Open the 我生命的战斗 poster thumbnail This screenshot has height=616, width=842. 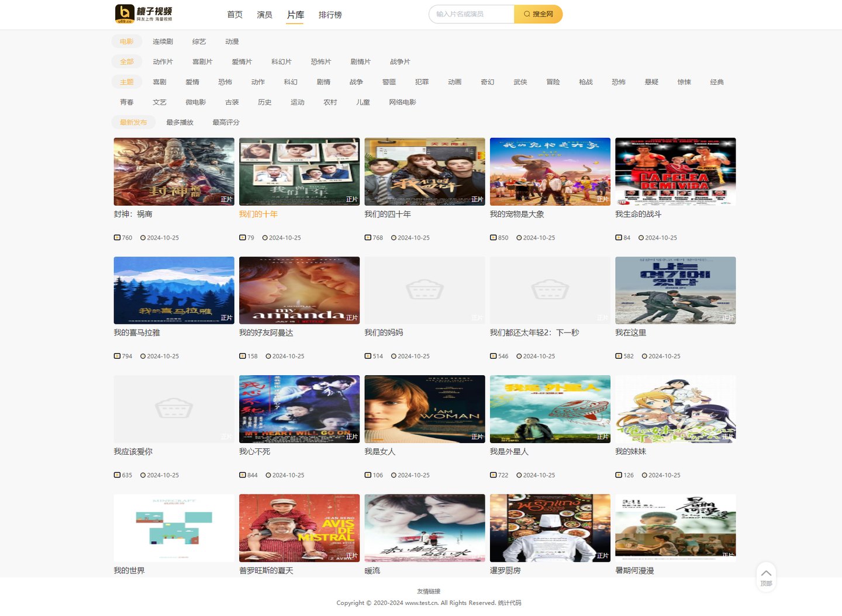point(675,172)
